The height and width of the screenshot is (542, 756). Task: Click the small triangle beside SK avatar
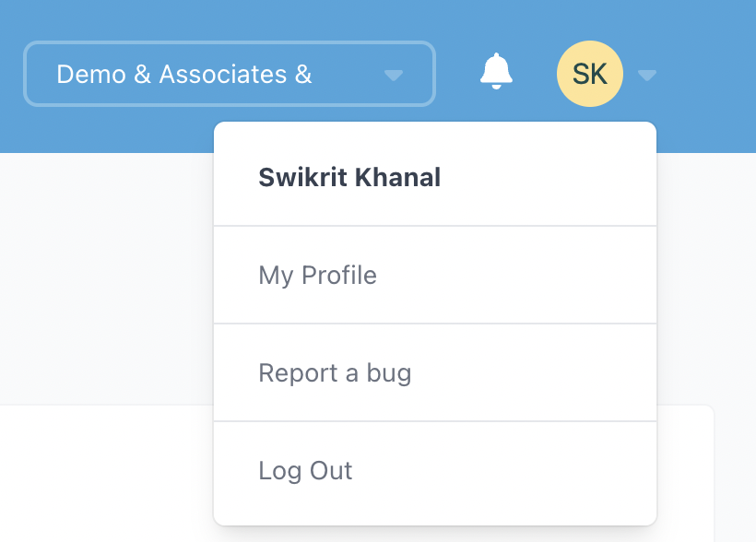pyautogui.click(x=647, y=76)
